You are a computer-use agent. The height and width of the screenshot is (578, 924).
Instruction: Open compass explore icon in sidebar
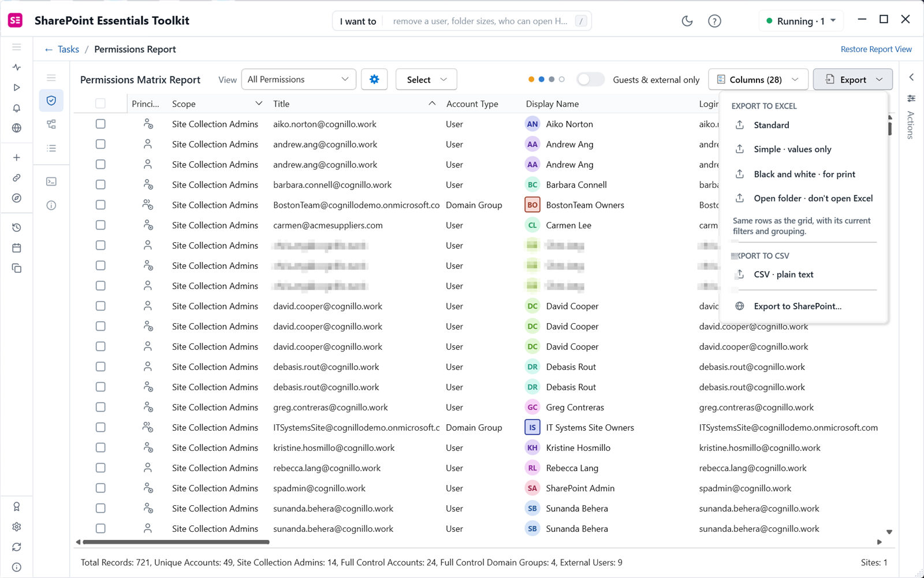pos(17,198)
